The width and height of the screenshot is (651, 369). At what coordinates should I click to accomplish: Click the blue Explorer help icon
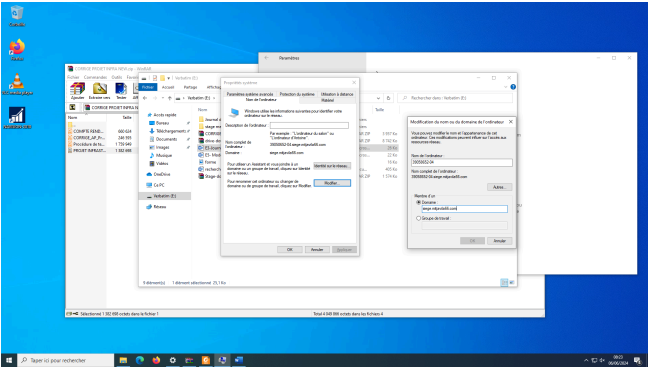pos(513,87)
